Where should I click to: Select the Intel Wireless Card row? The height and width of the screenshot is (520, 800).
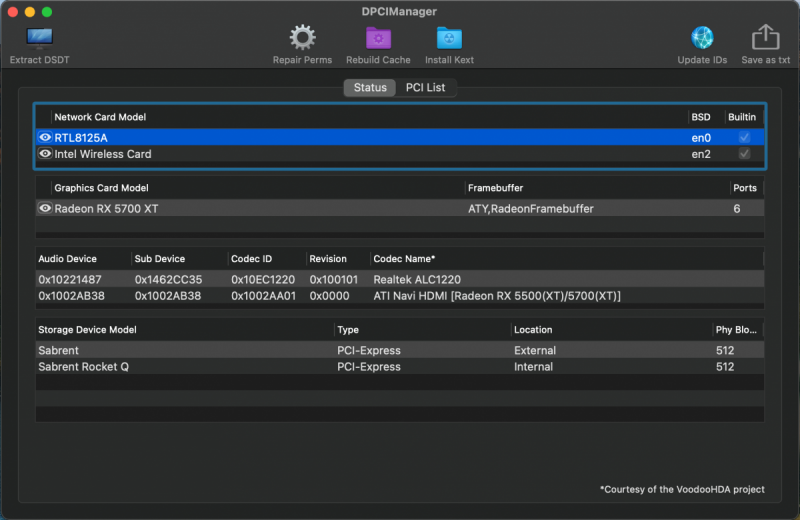[x=399, y=154]
